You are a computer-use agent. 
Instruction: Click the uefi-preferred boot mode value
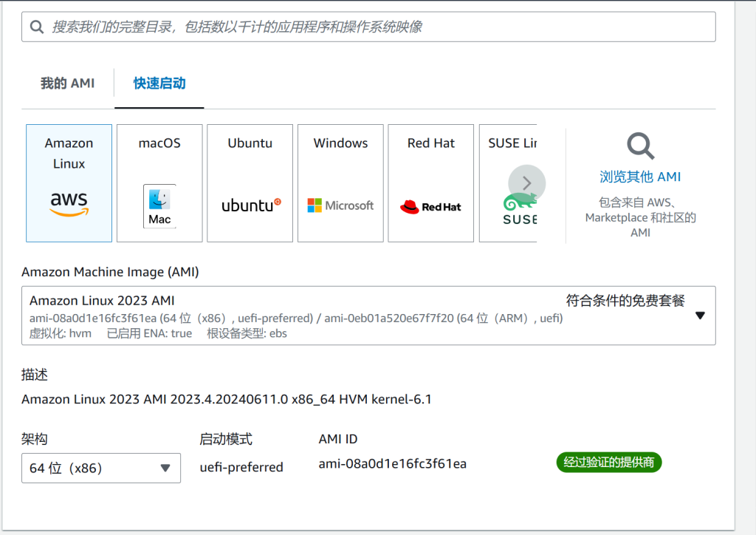(241, 467)
